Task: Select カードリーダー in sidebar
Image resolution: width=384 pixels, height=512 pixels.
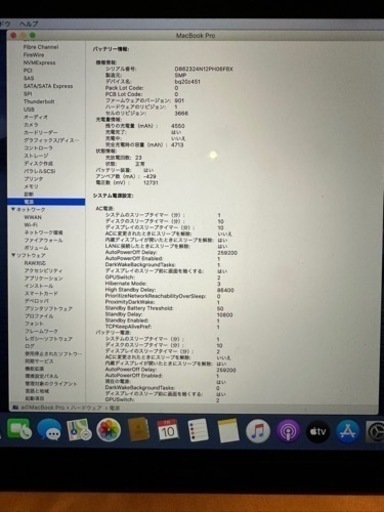Action: (41, 132)
